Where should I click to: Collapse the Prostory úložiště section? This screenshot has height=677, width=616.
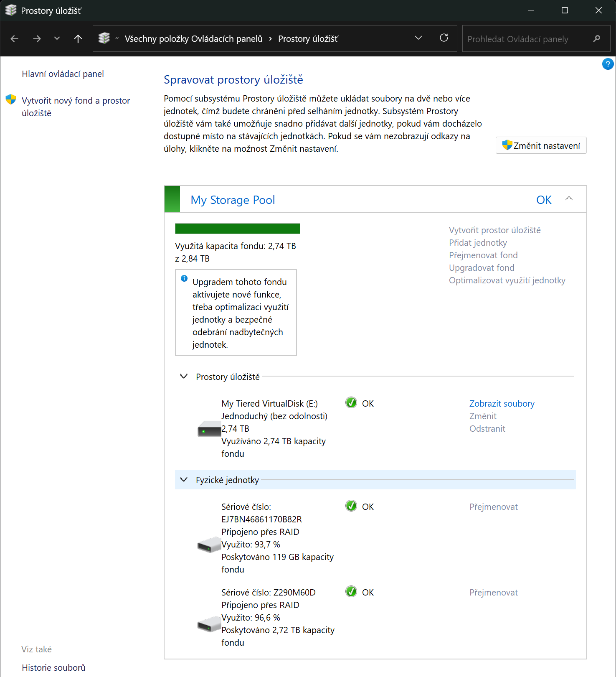pos(183,377)
